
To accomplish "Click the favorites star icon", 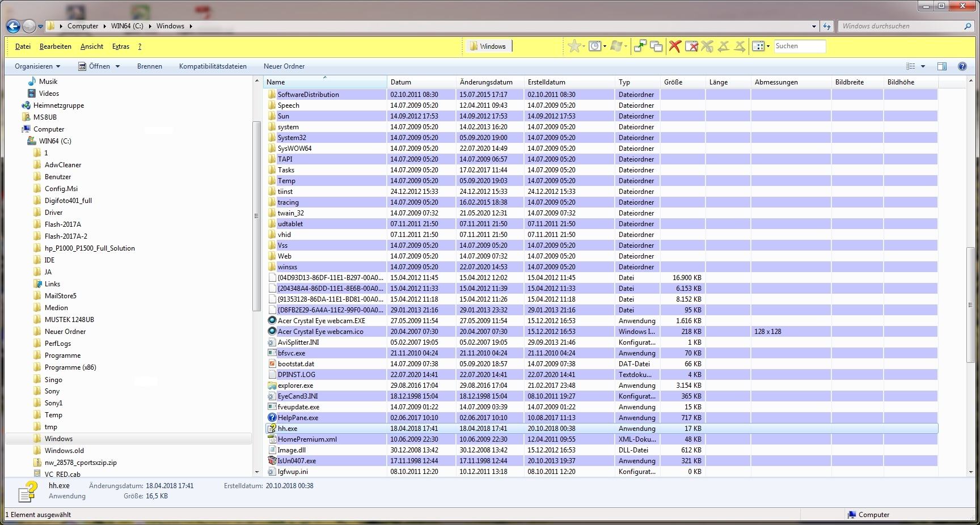I will coord(573,46).
